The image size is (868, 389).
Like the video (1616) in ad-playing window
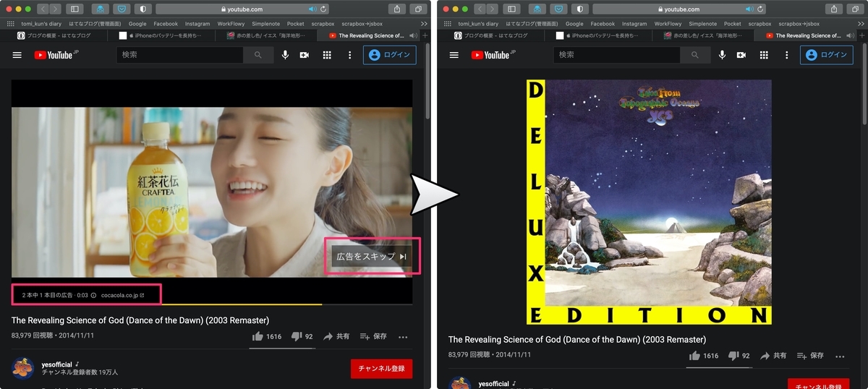[267, 336]
